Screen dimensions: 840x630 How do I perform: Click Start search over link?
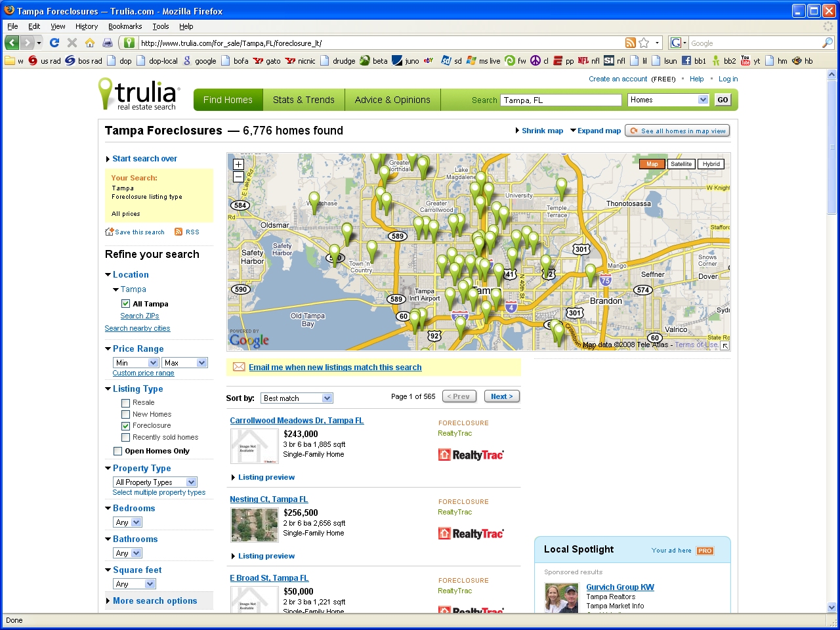144,159
